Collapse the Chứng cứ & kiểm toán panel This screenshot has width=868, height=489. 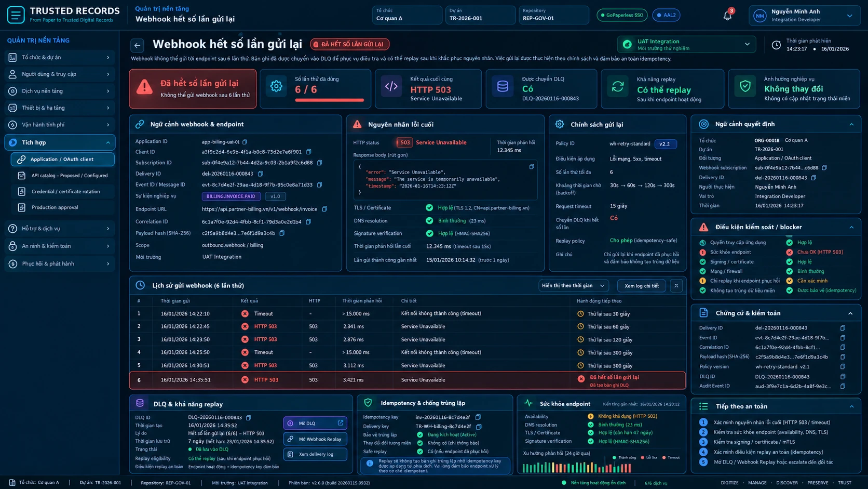point(850,313)
